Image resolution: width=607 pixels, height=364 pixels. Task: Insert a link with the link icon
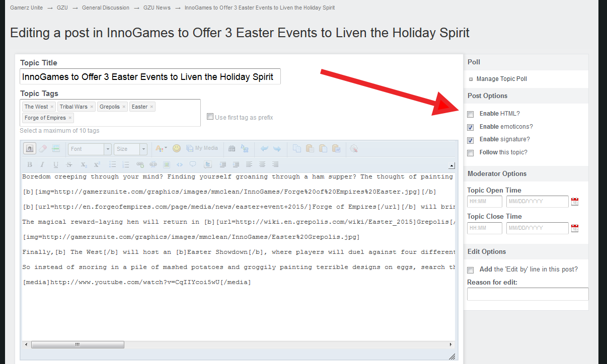click(140, 164)
